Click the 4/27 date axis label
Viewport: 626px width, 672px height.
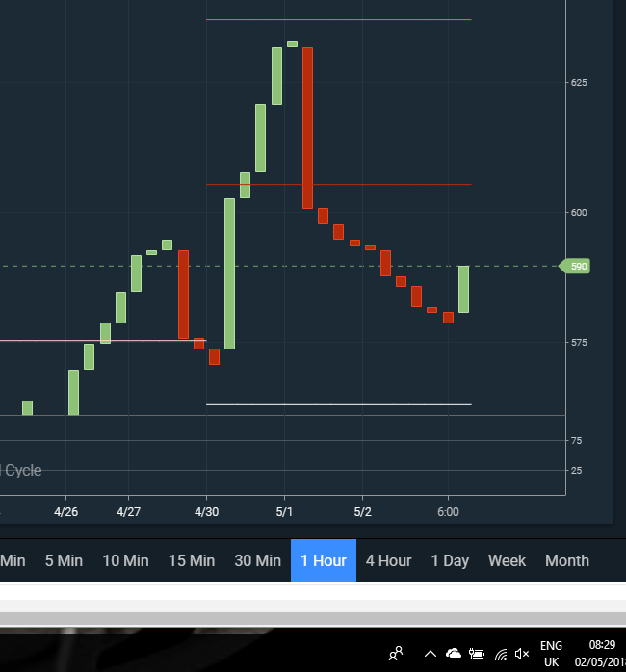[129, 512]
